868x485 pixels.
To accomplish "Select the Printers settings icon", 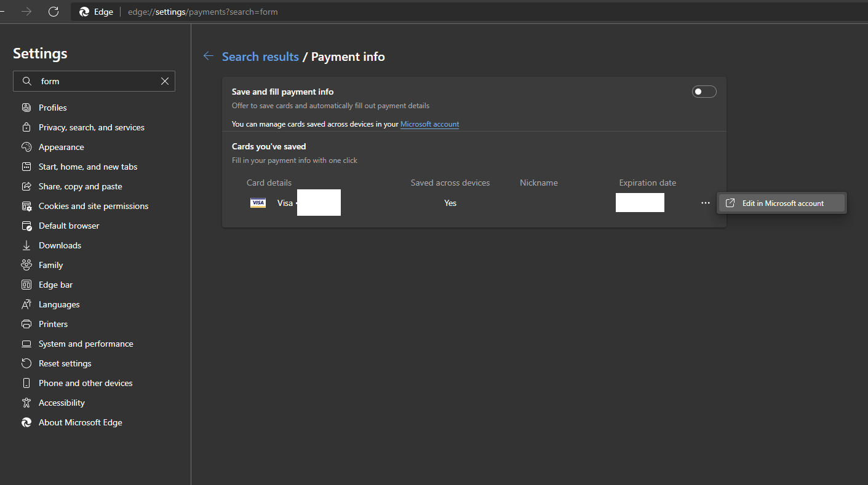I will click(26, 323).
